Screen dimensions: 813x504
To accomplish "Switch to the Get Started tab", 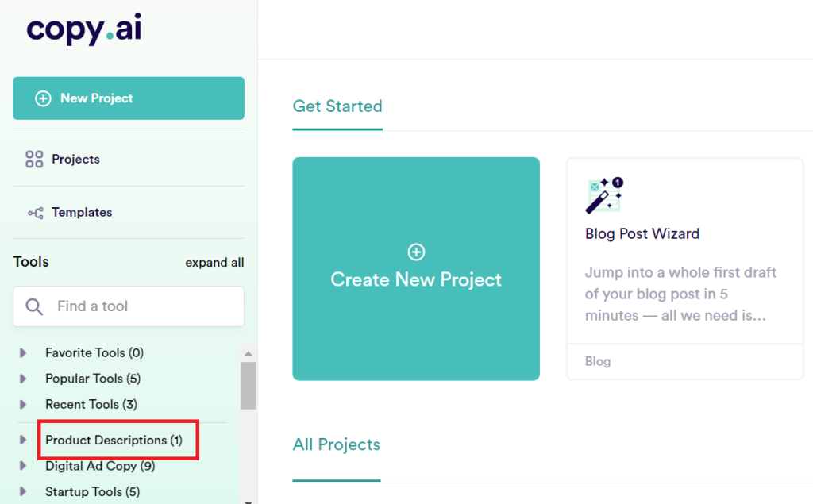I will pyautogui.click(x=337, y=106).
